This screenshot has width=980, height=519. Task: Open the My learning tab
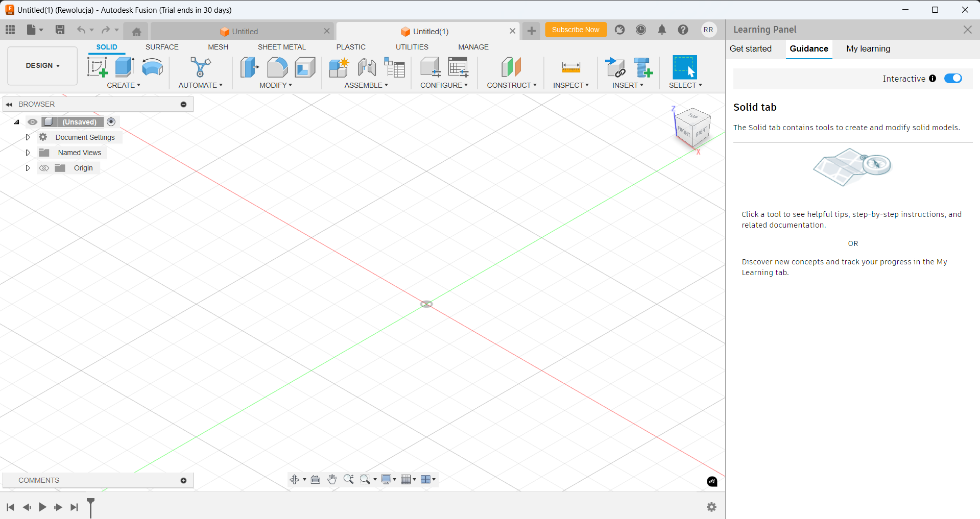tap(868, 49)
